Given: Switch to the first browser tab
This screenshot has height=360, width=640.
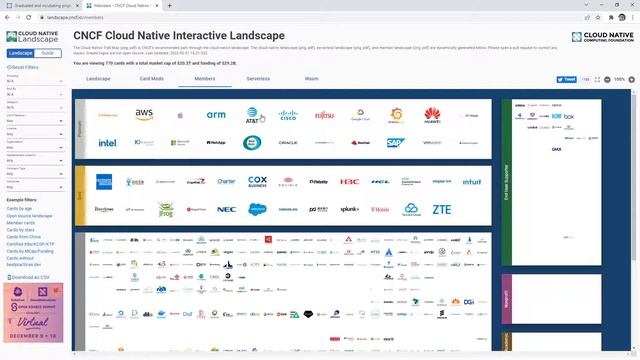Looking at the screenshot, I should click(x=41, y=6).
